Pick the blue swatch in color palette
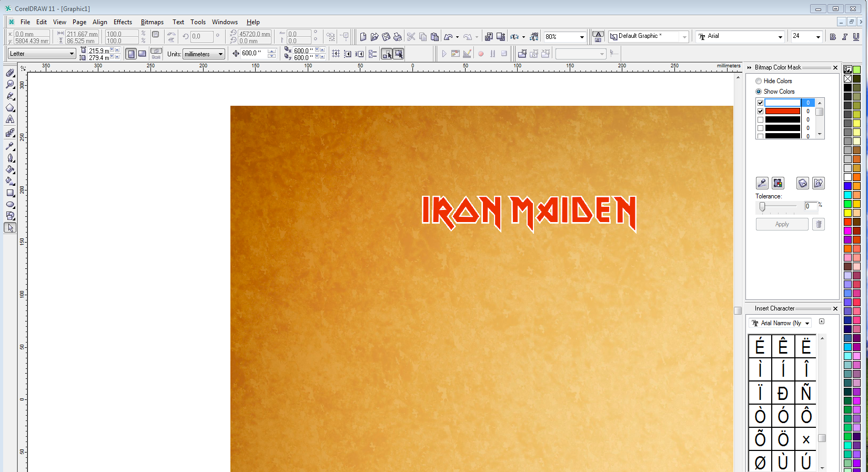The width and height of the screenshot is (868, 472). click(847, 186)
